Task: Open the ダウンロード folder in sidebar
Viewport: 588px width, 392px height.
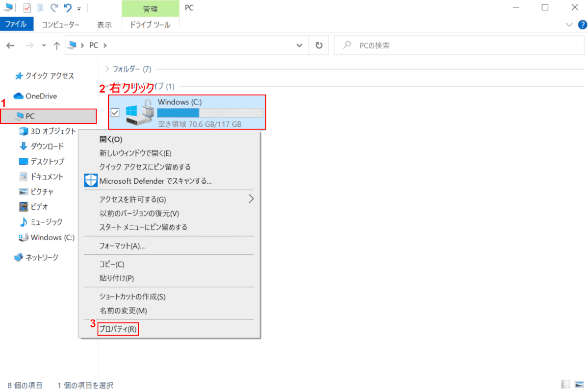Action: click(x=41, y=146)
